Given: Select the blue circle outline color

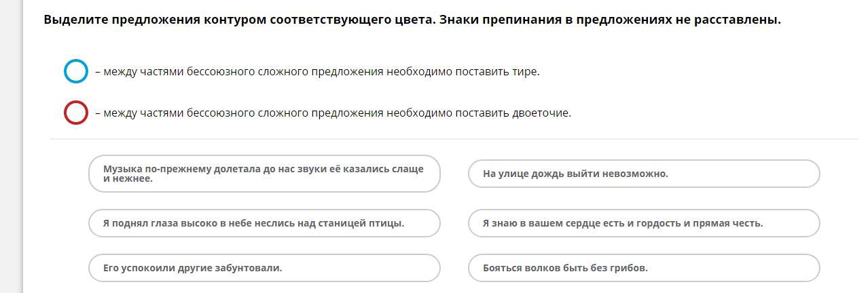Looking at the screenshot, I should pyautogui.click(x=76, y=71).
